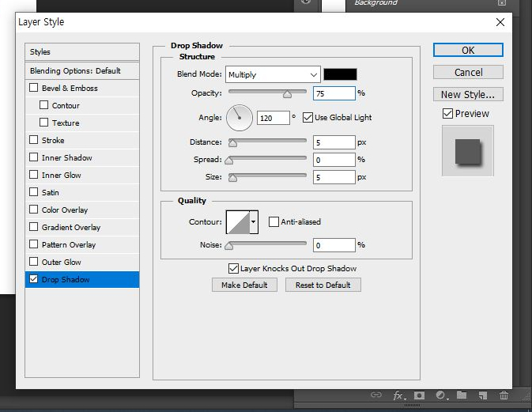Open the fx layer style menu icon

pyautogui.click(x=398, y=395)
